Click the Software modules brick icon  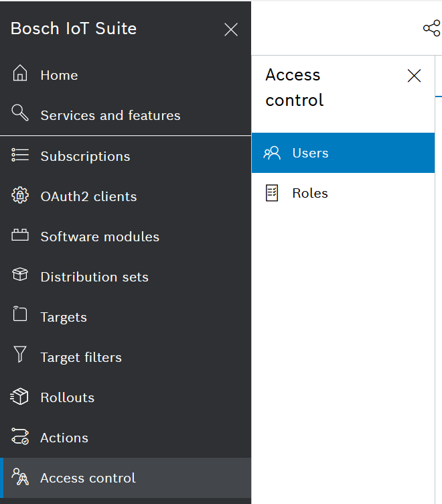(20, 236)
